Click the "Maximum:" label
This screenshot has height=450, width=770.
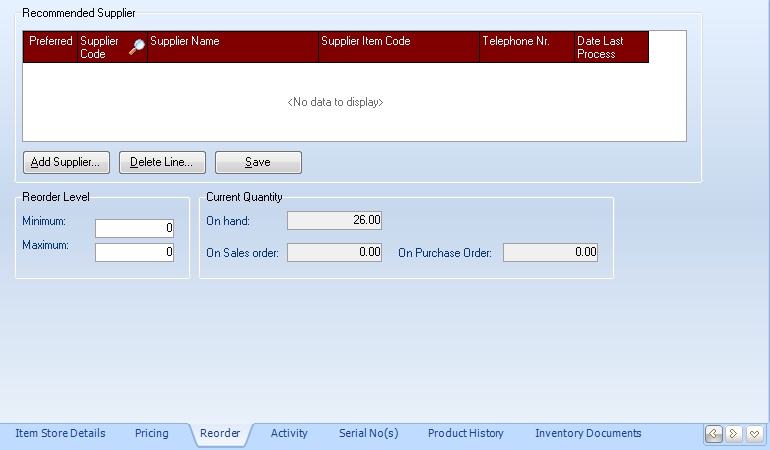(45, 245)
